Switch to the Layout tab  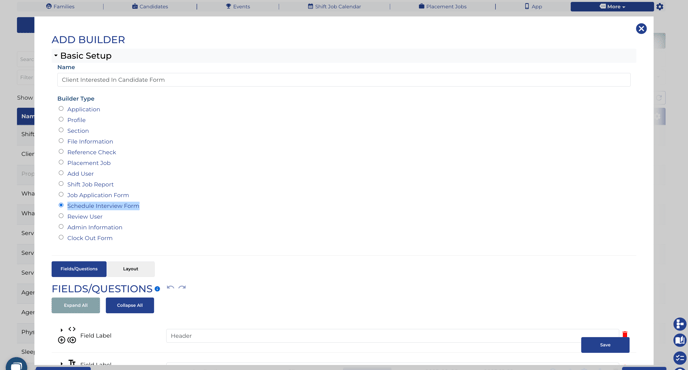pyautogui.click(x=131, y=269)
